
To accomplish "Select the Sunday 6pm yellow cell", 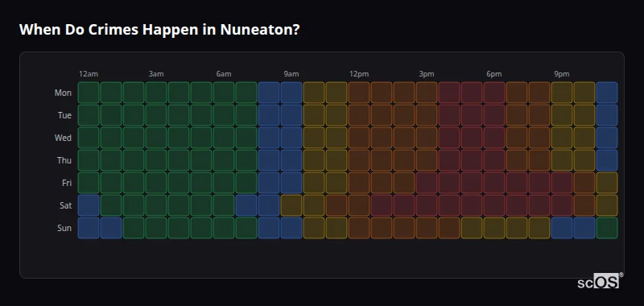I will (494, 228).
